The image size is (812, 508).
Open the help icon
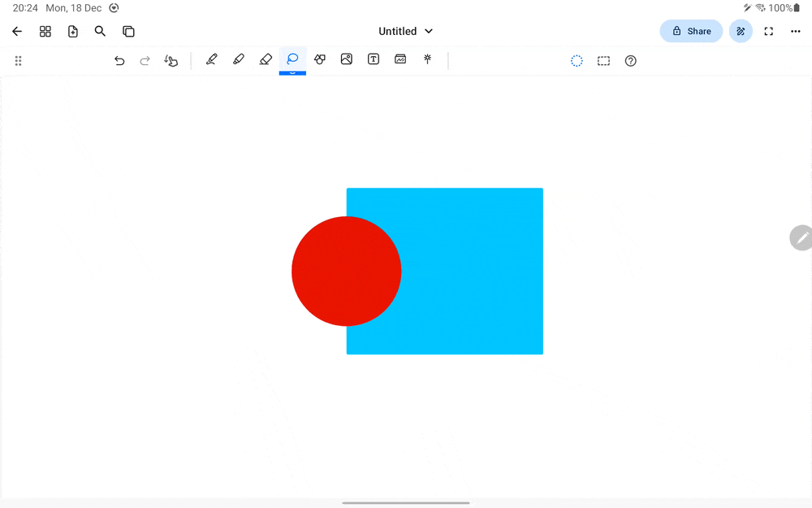point(630,61)
